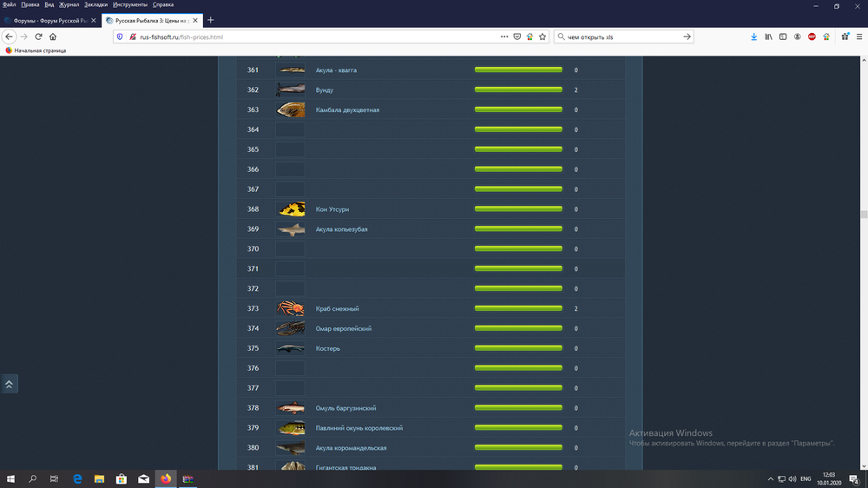The image size is (868, 488).
Task: Open Windows taskbar search
Action: point(32,478)
